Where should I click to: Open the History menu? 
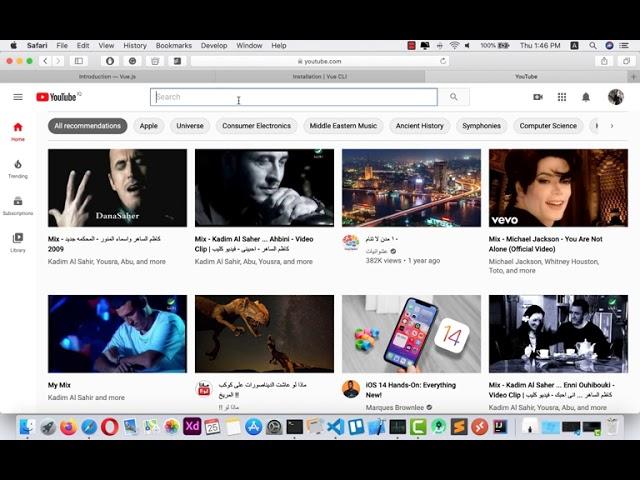[x=135, y=46]
